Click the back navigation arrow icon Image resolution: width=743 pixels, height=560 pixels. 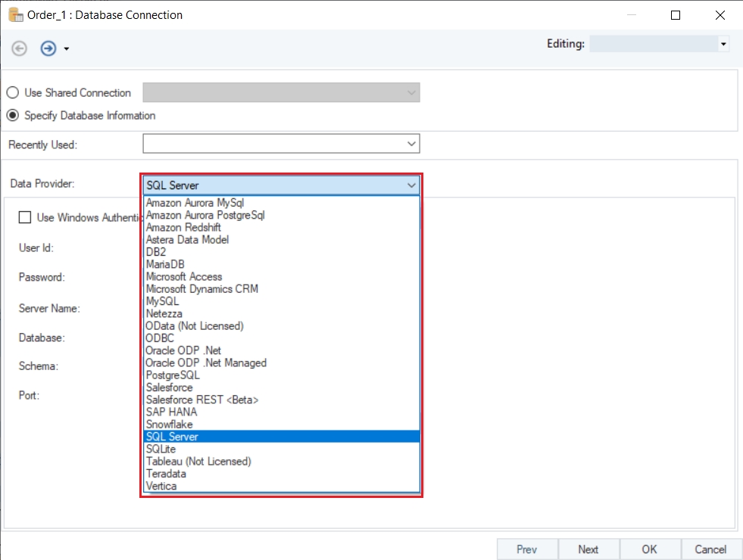point(20,48)
